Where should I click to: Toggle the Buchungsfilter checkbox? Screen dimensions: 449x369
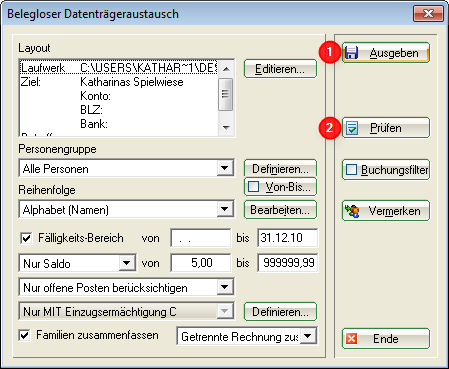(351, 170)
